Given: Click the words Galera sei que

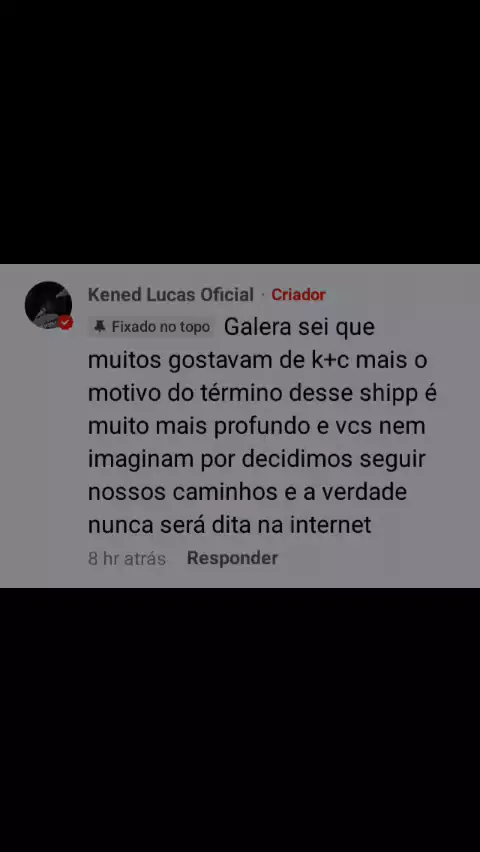Looking at the screenshot, I should pos(299,328).
